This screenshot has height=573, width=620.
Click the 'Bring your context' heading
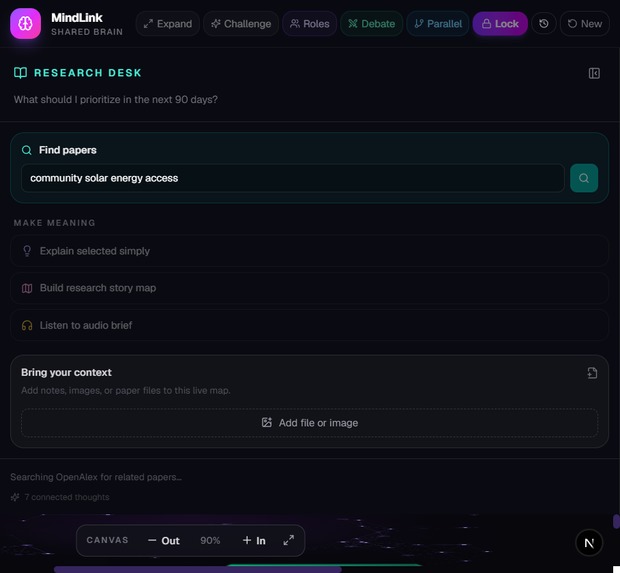click(x=66, y=373)
